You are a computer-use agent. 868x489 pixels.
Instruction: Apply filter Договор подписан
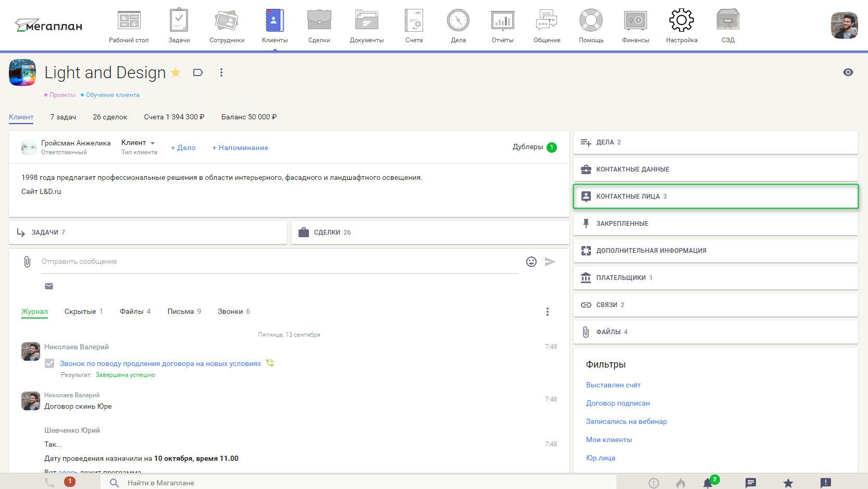[618, 403]
